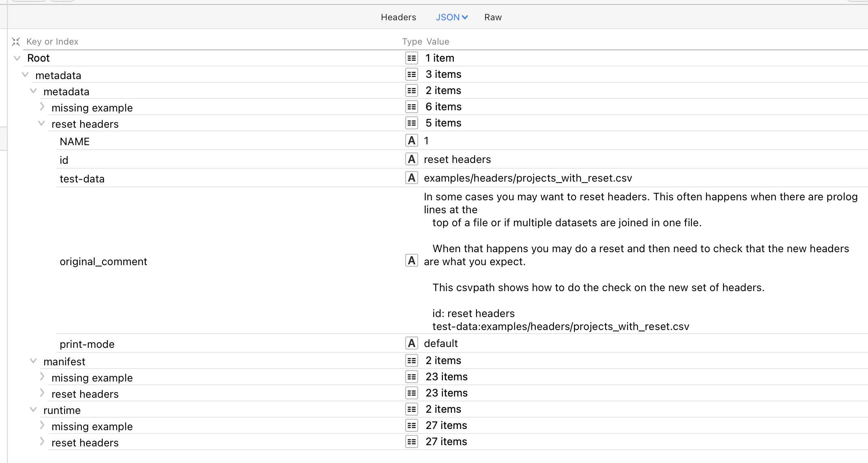Click the string type icon on the test-data row
868x463 pixels.
411,178
